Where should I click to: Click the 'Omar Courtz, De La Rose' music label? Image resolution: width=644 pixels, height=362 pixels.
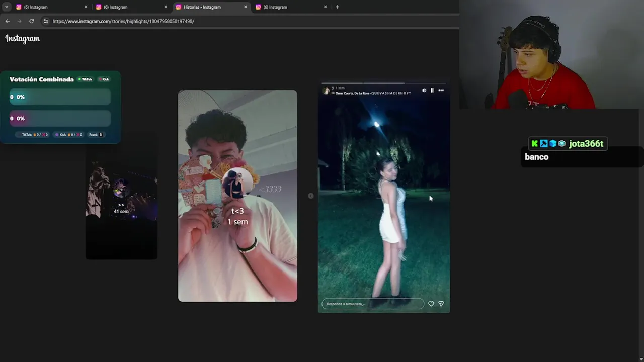pos(373,93)
